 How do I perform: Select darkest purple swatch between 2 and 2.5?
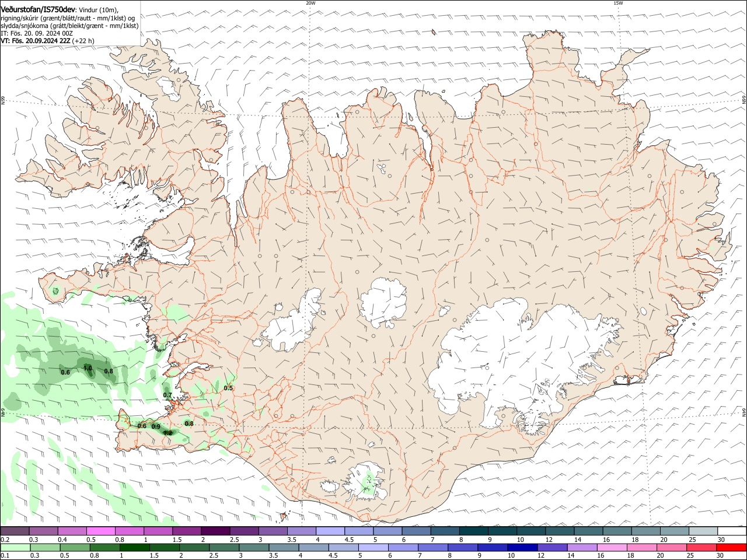point(215,531)
